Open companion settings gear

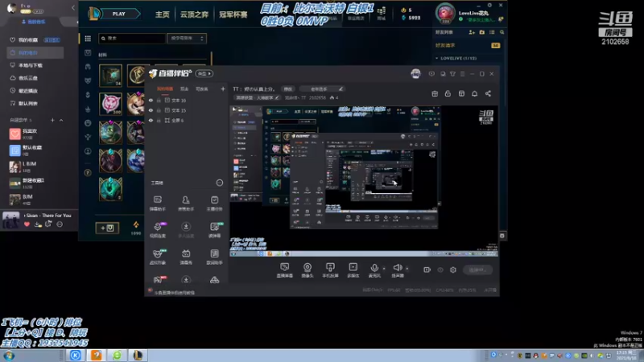453,270
